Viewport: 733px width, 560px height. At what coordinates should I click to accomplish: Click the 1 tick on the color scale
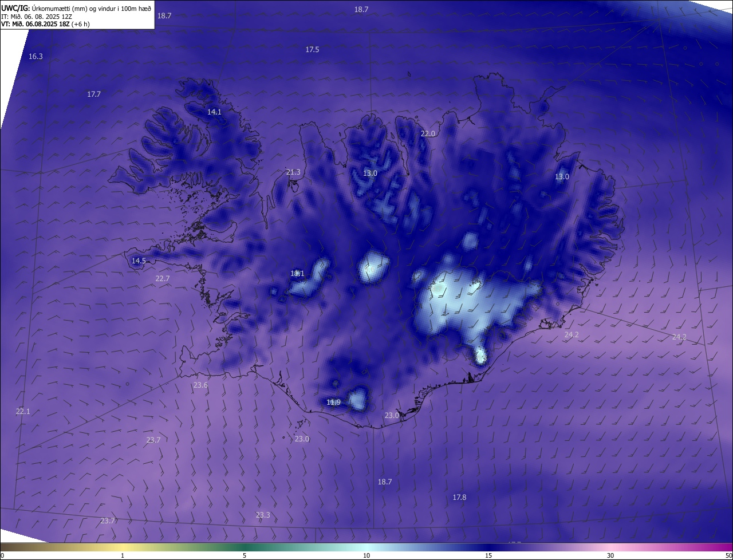click(x=123, y=555)
